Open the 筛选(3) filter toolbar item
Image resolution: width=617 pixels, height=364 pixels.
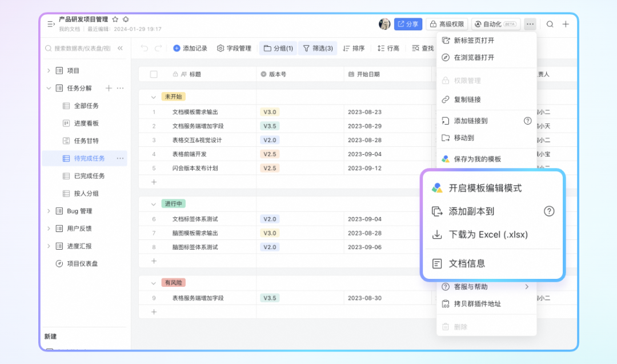click(x=317, y=49)
